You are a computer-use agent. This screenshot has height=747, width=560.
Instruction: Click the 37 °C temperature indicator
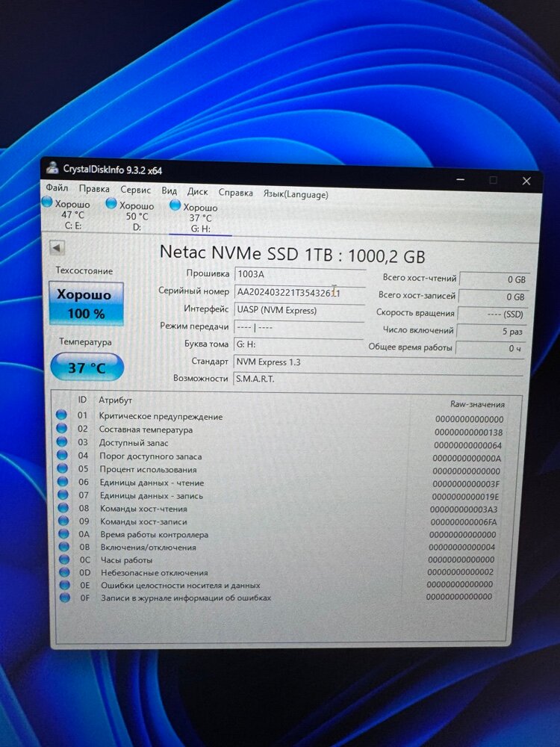[87, 368]
